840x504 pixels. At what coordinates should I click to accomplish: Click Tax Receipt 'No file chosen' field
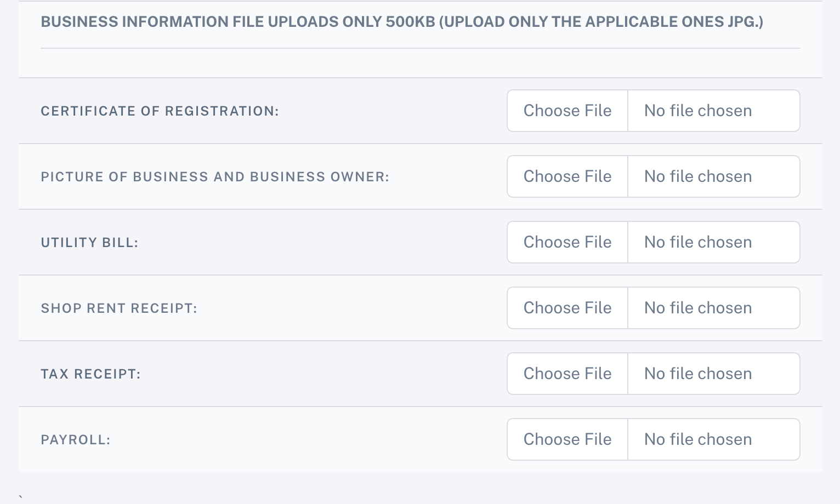click(698, 374)
